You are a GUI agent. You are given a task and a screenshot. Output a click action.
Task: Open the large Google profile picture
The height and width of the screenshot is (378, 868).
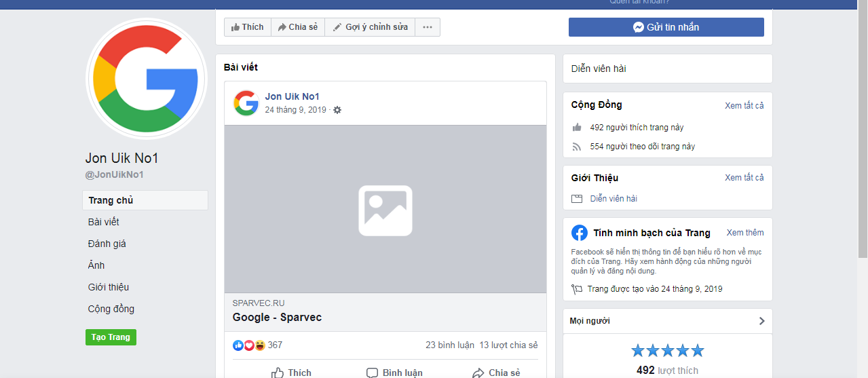click(147, 78)
